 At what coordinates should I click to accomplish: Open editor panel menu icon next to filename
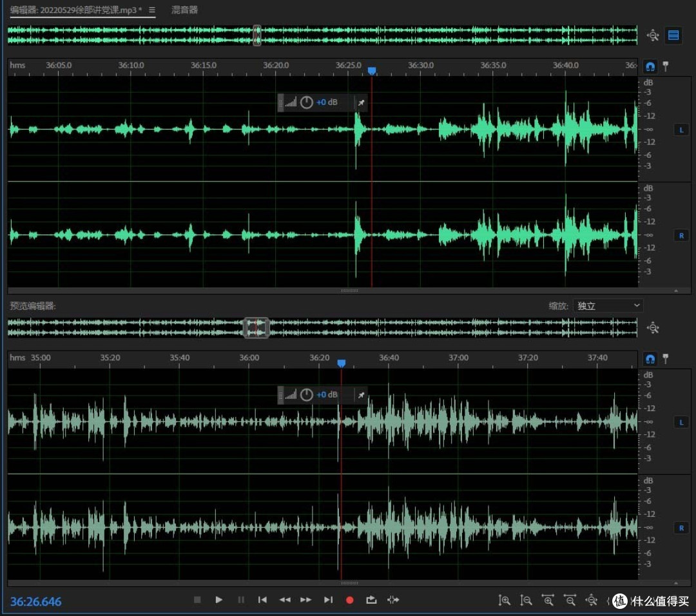pos(152,10)
